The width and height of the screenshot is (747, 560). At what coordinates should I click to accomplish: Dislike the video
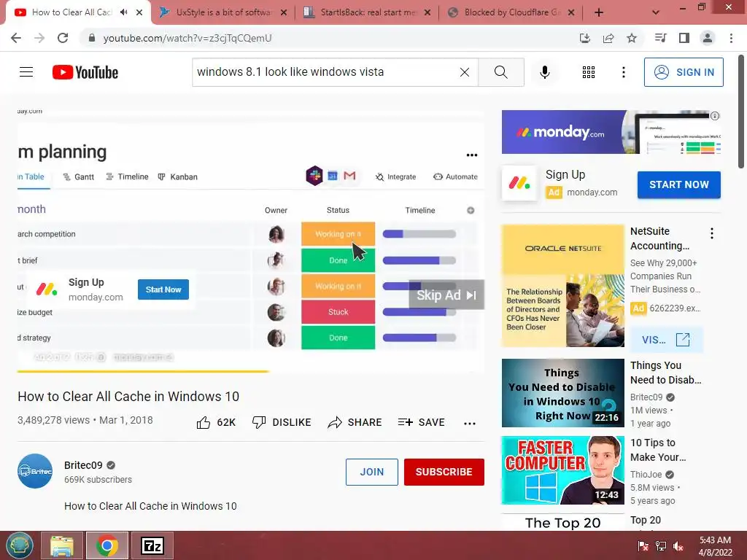coord(282,422)
